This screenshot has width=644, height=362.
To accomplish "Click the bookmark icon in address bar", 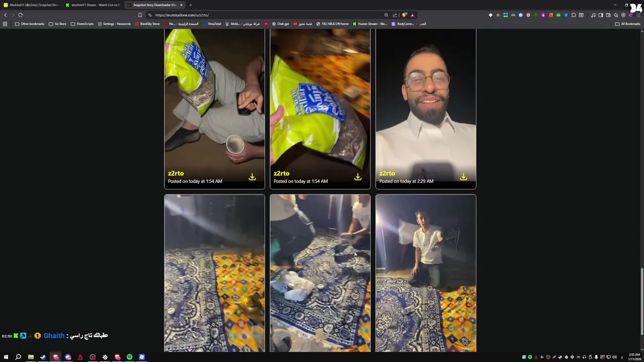I will (x=140, y=15).
